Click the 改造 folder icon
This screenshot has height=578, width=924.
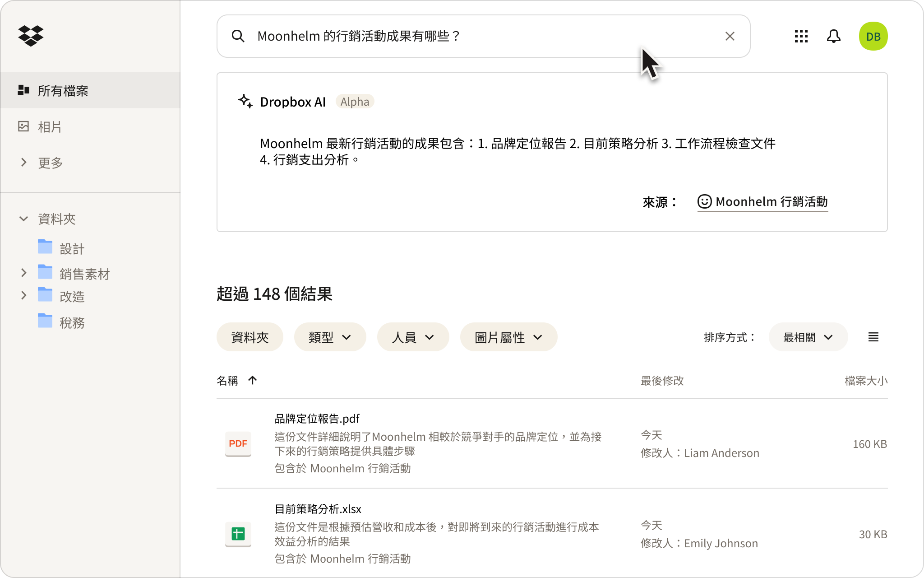coord(45,294)
